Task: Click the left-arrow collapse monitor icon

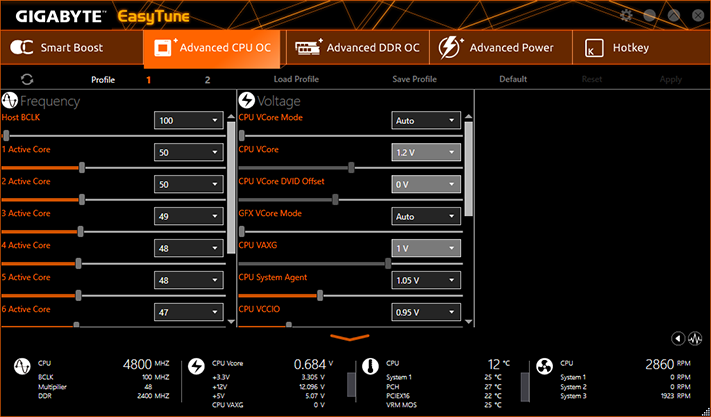Action: [678, 338]
